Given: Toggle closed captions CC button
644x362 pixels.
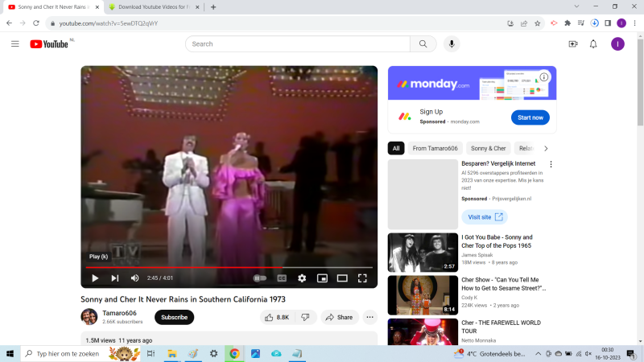Looking at the screenshot, I should coord(282,278).
